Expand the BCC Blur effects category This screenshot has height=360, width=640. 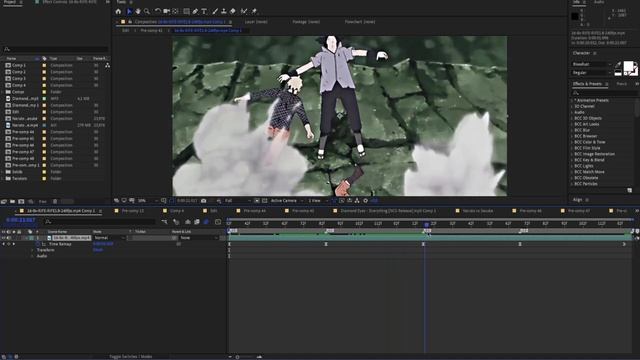click(x=572, y=130)
